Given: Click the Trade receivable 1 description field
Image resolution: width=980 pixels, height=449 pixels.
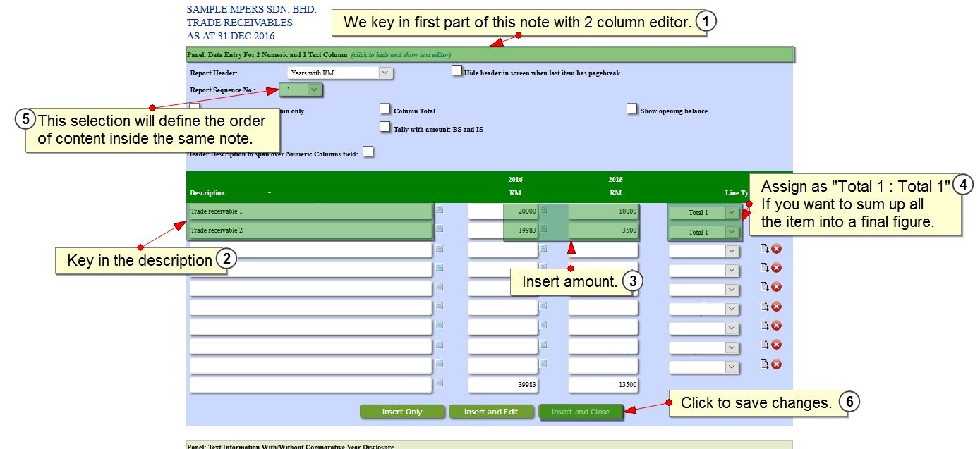Looking at the screenshot, I should (x=310, y=211).
